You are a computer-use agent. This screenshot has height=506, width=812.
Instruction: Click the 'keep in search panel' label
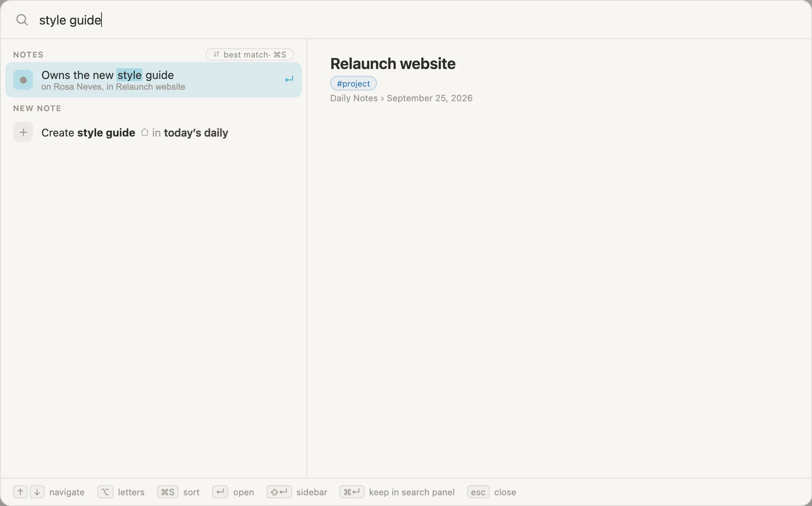[412, 492]
